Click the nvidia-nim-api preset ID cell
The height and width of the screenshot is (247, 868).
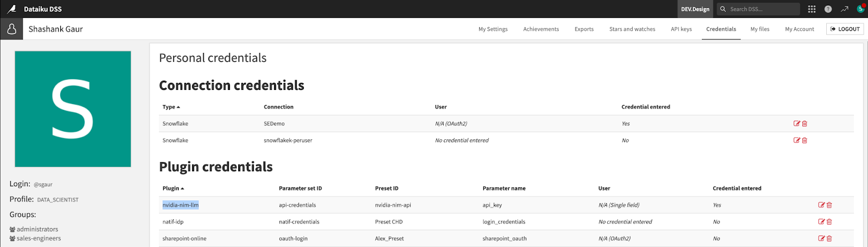coord(393,205)
